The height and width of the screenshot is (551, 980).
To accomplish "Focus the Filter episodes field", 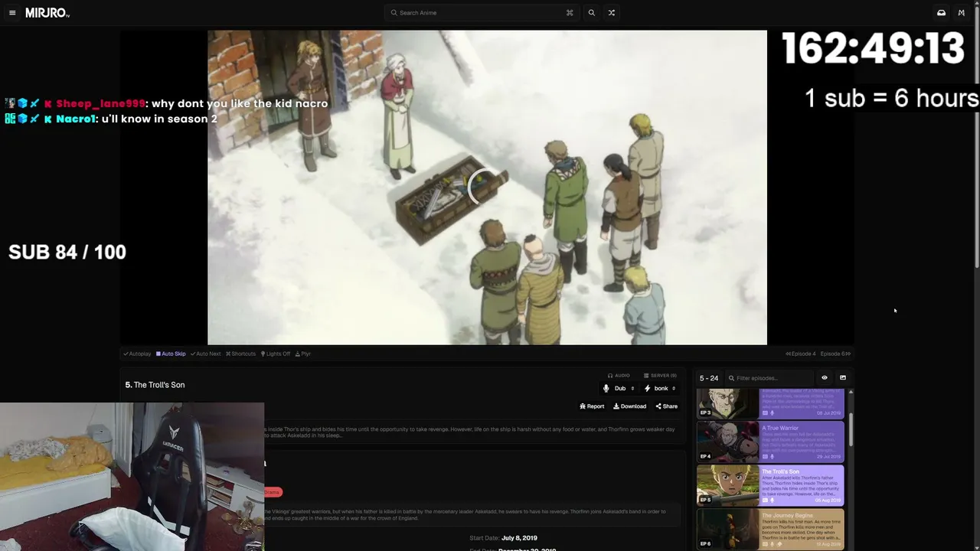I will (771, 378).
